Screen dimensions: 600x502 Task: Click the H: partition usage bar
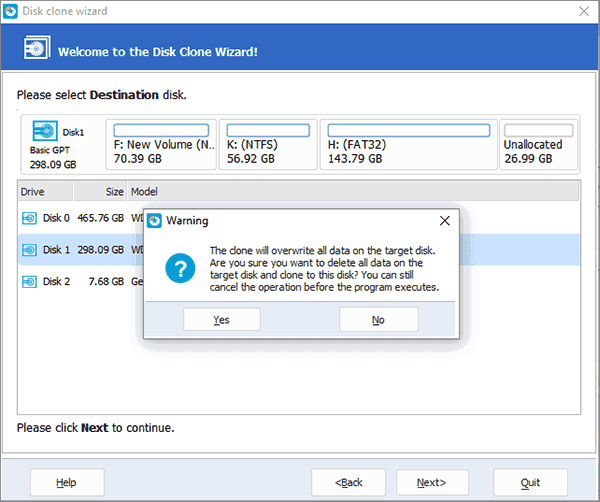[409, 130]
